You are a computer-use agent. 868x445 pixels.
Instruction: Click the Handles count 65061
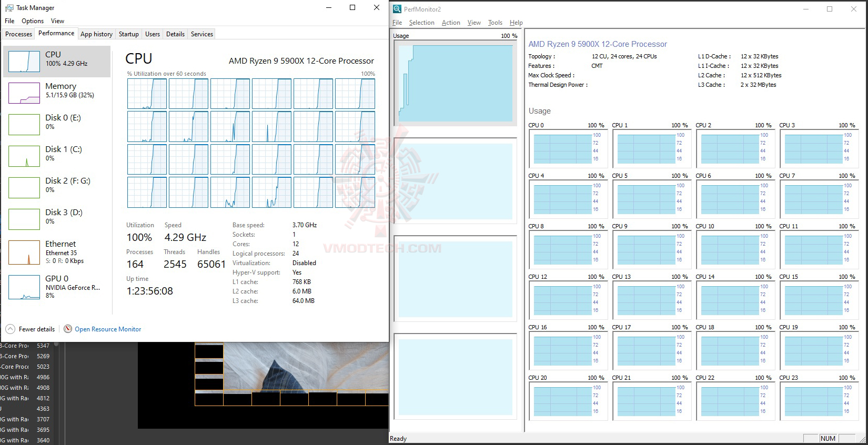tap(211, 264)
